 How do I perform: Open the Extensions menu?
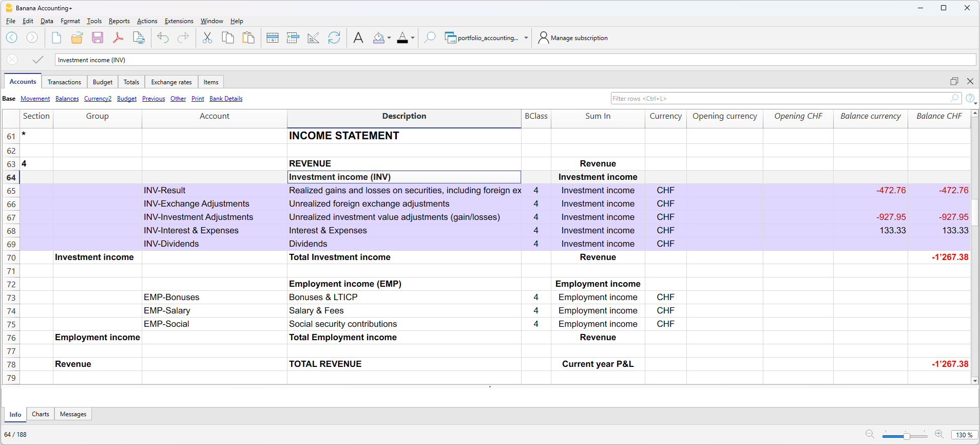click(x=179, y=21)
